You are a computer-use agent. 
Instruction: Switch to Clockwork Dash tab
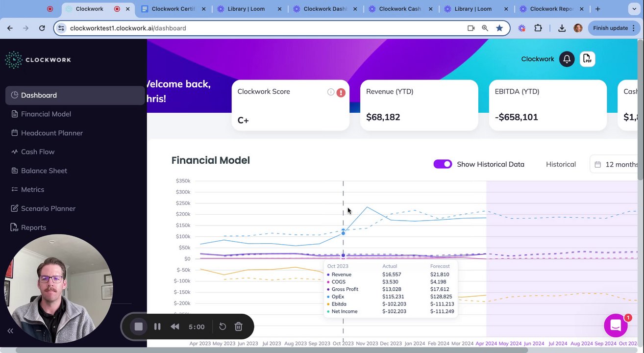tap(324, 9)
